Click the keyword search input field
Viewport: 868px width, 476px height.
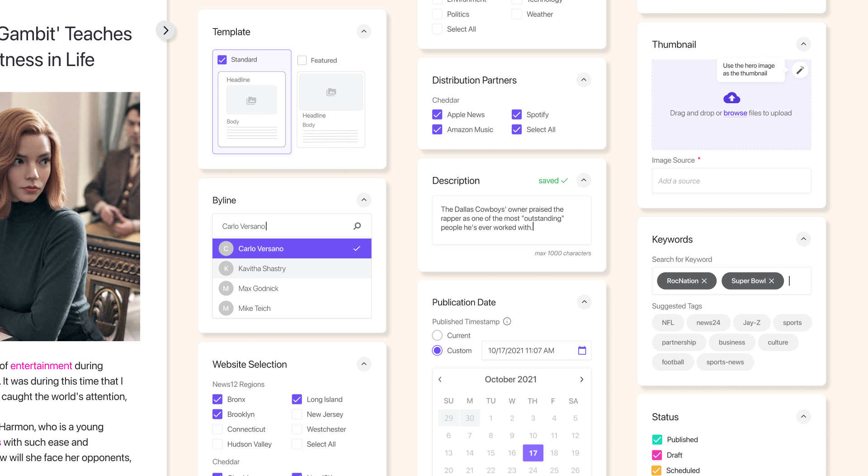tap(731, 281)
